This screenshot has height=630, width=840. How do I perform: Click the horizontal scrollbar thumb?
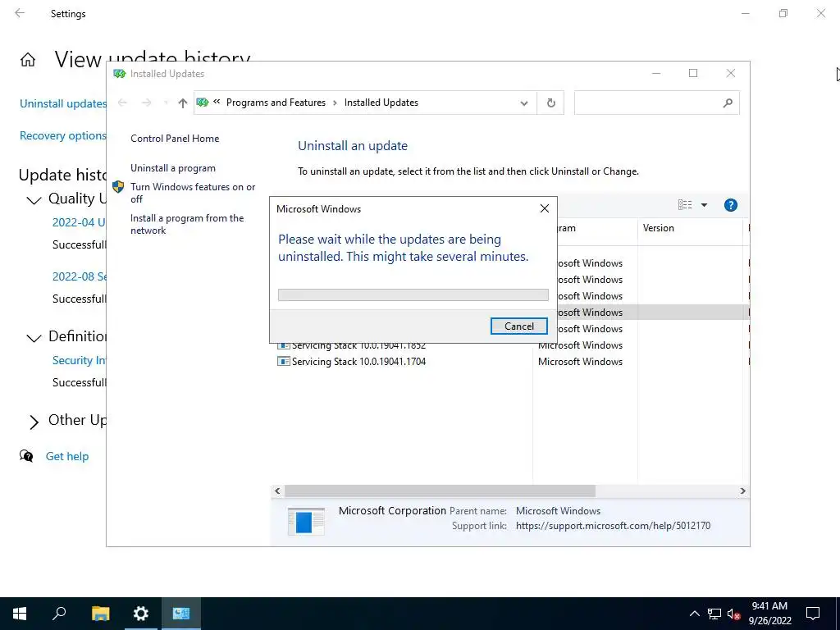coord(440,491)
